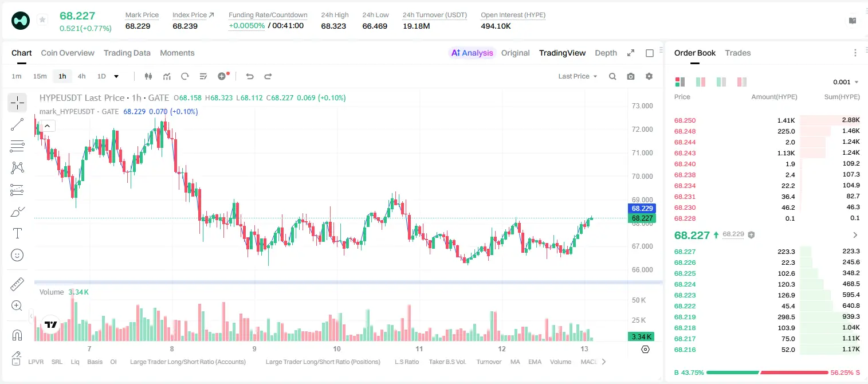Select the crosshair cursor tool

pos(17,103)
